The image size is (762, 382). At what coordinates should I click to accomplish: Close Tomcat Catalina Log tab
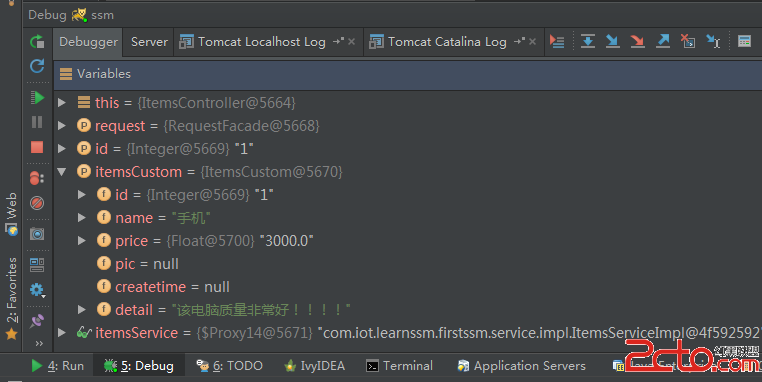pos(533,42)
